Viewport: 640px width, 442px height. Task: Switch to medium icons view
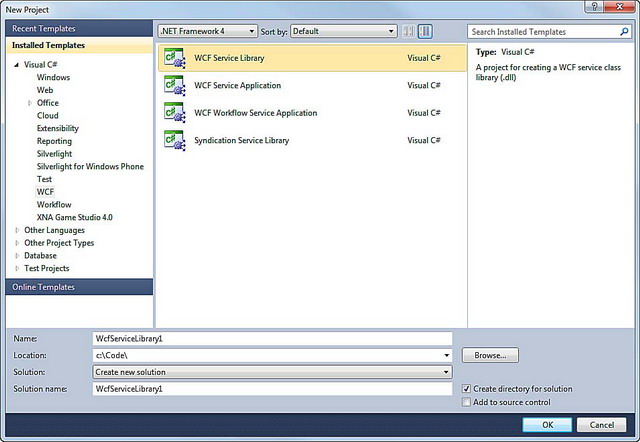[425, 31]
